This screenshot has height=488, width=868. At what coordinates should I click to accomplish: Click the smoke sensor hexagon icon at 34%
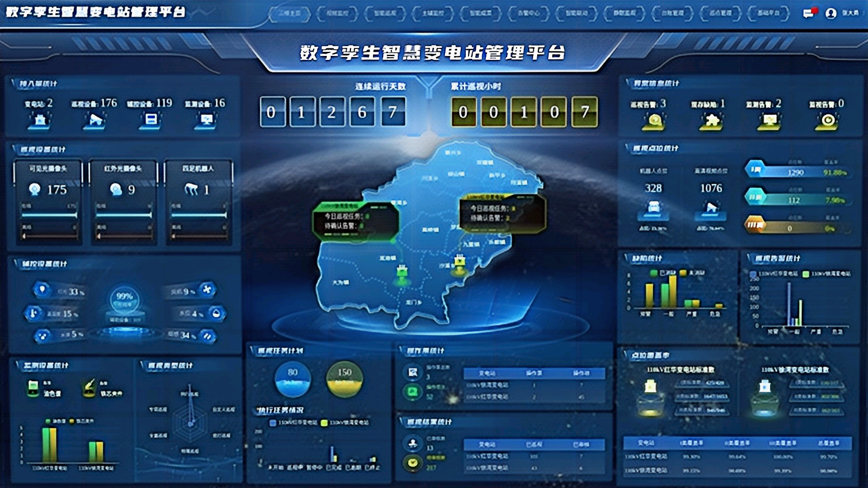(207, 335)
